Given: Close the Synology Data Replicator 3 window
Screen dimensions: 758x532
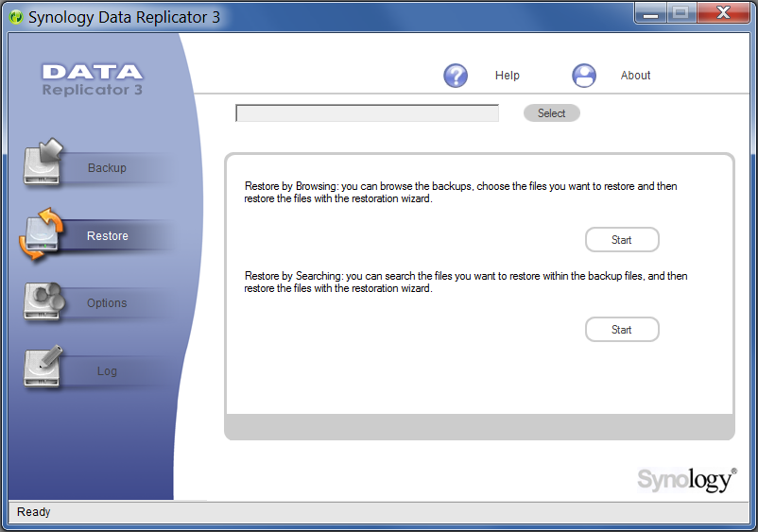Looking at the screenshot, I should click(724, 13).
